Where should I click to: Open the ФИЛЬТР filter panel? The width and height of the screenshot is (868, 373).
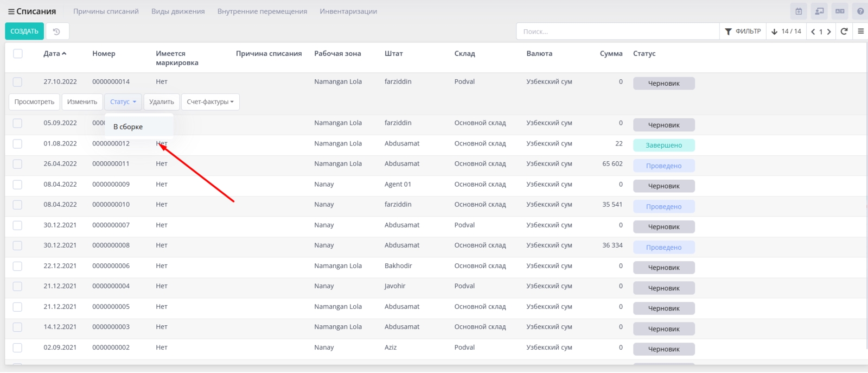(743, 31)
